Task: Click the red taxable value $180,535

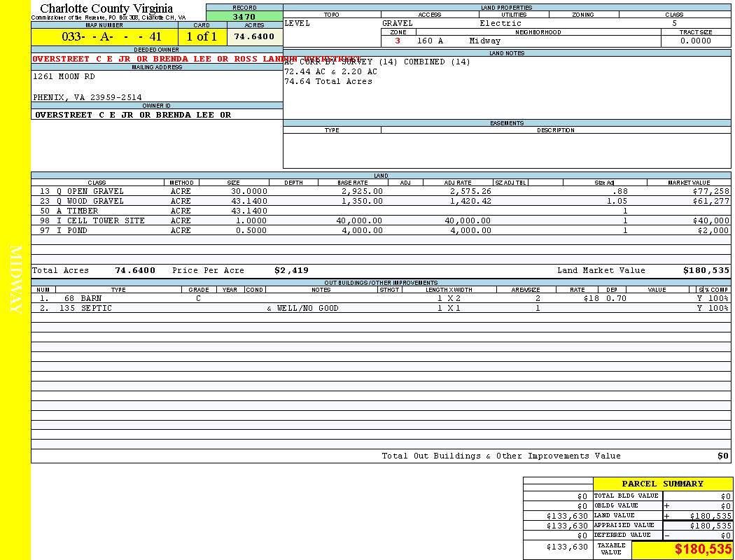Action: [x=703, y=549]
